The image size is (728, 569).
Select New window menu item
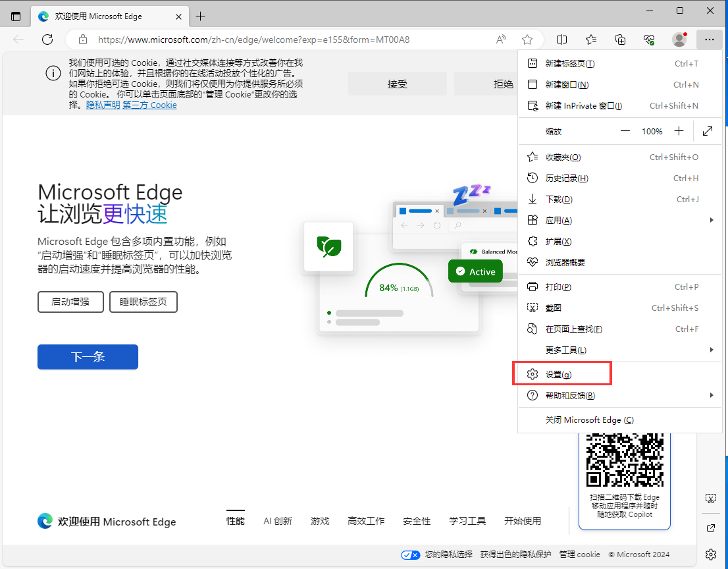(620, 84)
